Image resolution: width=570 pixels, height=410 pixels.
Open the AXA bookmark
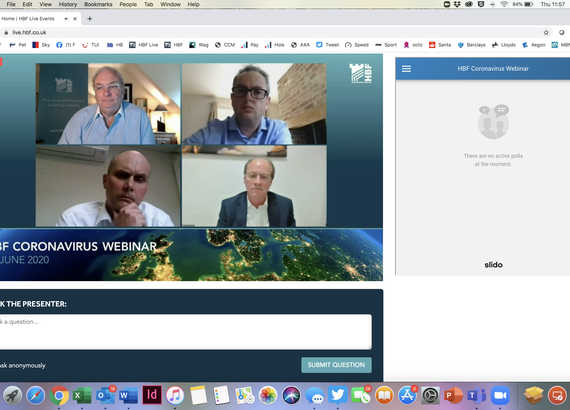pyautogui.click(x=300, y=45)
